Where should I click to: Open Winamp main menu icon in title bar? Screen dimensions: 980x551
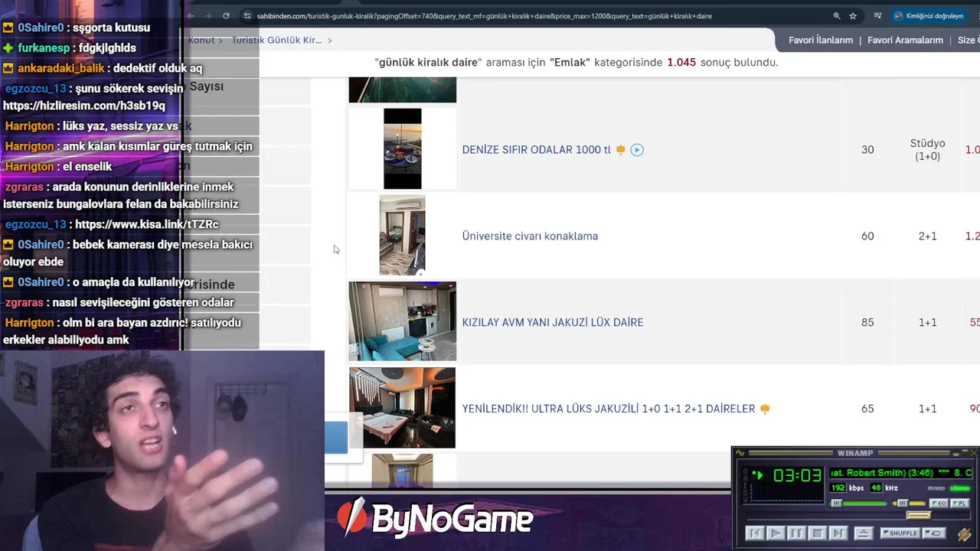(740, 453)
